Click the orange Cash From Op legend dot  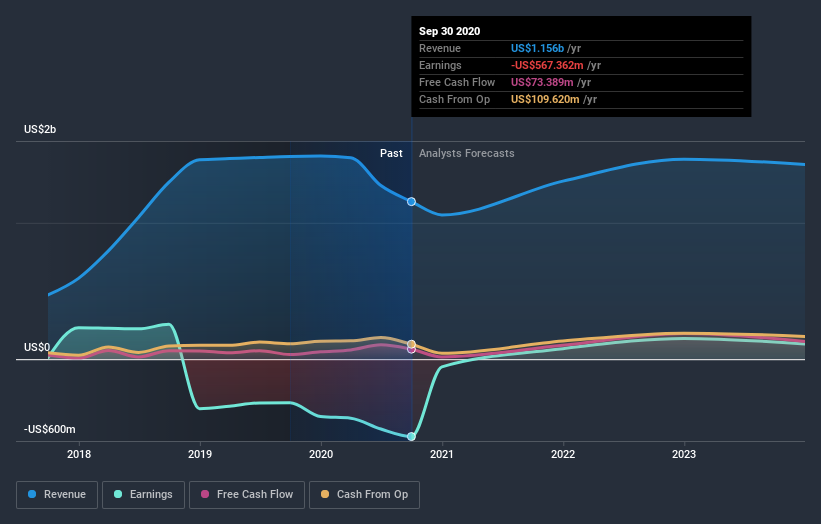(x=325, y=494)
